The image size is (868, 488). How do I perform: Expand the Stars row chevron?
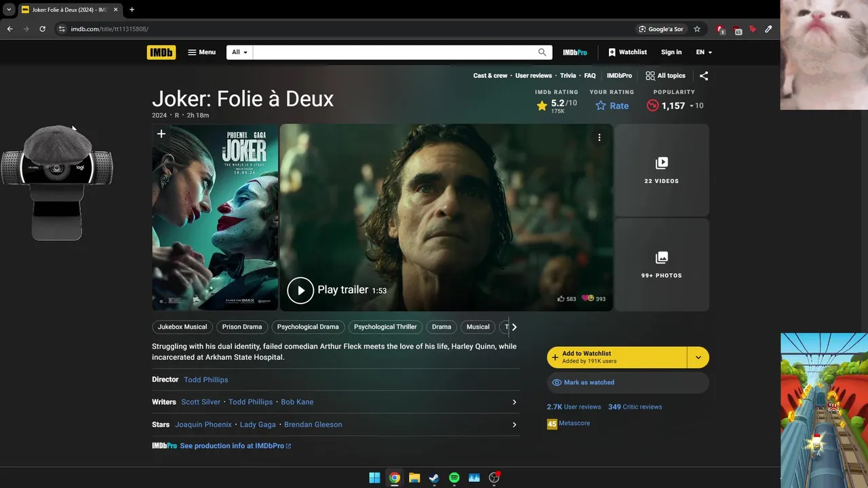(x=514, y=424)
